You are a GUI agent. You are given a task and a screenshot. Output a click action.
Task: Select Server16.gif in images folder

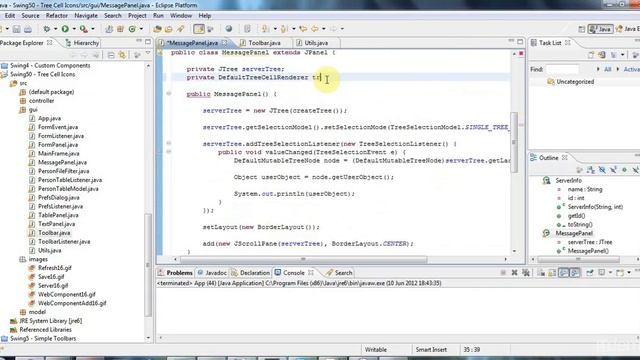pos(53,286)
